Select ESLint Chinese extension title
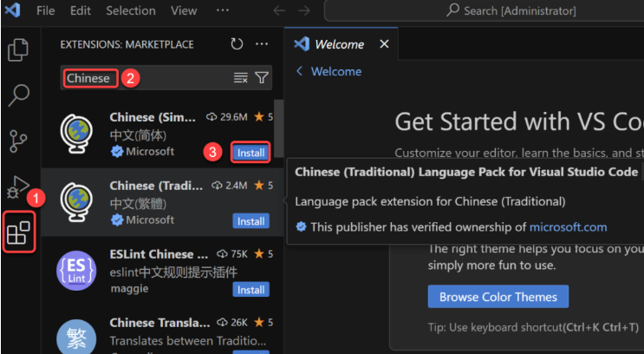 tap(159, 254)
